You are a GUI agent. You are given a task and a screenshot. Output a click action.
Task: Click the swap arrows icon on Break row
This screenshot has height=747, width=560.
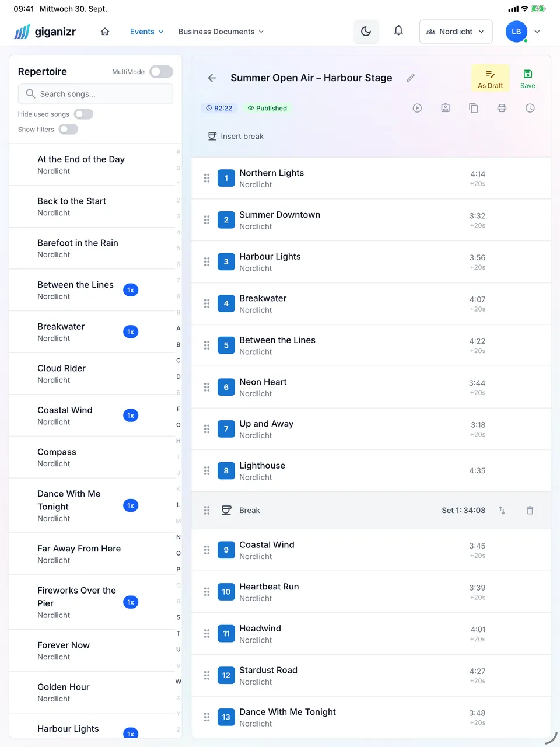click(x=502, y=510)
